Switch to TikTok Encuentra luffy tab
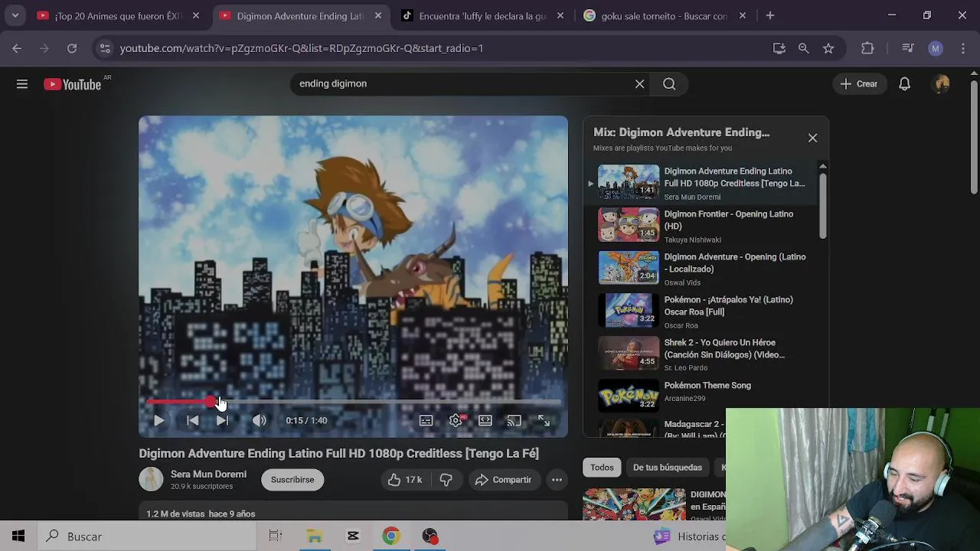The height and width of the screenshot is (551, 980). click(484, 15)
